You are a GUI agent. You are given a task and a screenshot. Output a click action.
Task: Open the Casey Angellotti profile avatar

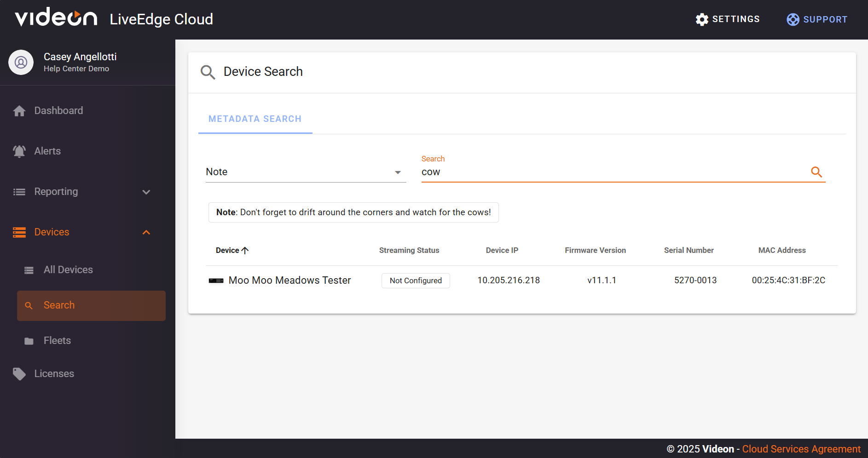[x=21, y=62]
